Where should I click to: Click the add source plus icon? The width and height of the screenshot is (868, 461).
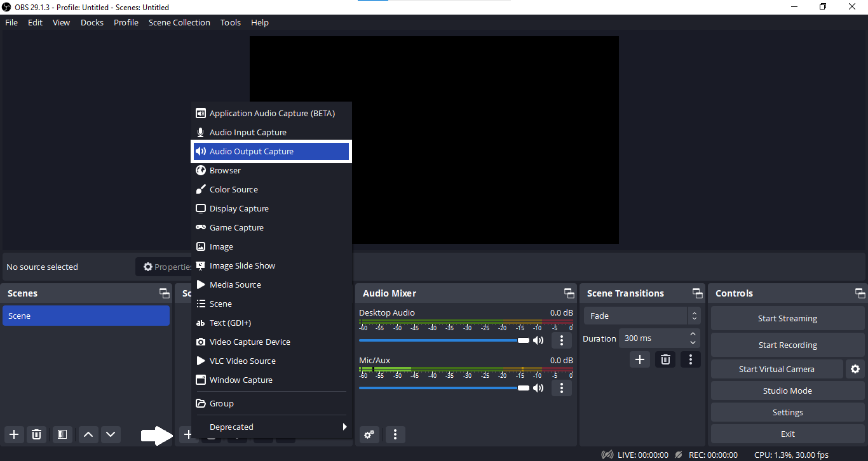[187, 434]
